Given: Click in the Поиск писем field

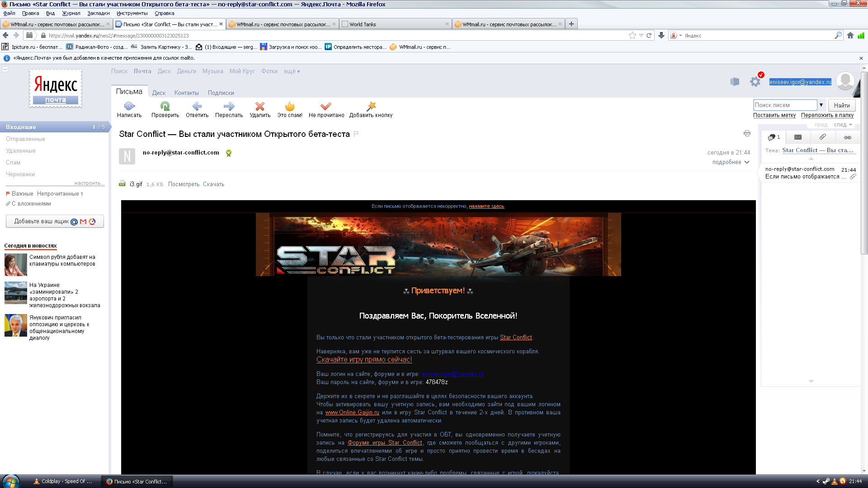Looking at the screenshot, I should 785,105.
